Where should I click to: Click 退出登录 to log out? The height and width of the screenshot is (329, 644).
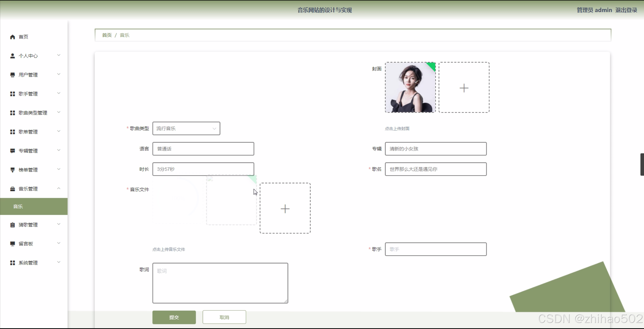626,10
